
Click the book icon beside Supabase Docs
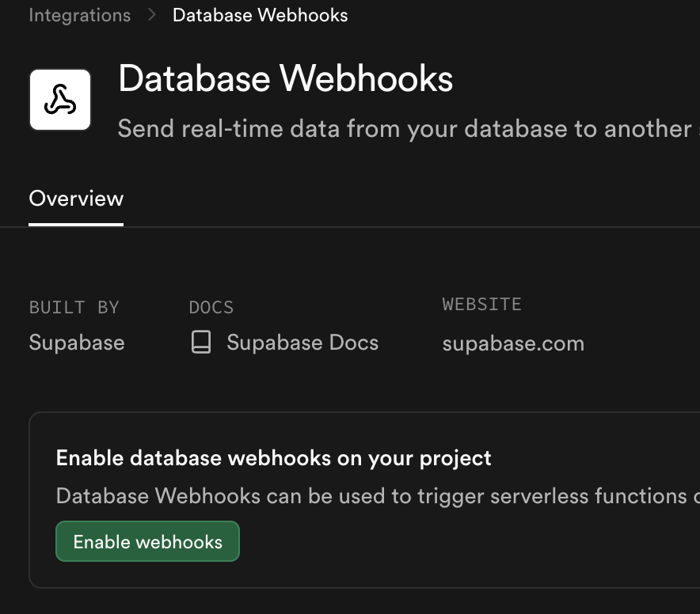(201, 343)
